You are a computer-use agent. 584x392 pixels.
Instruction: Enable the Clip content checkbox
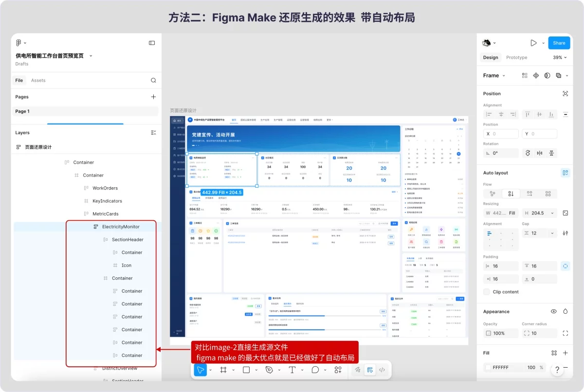coord(487,292)
